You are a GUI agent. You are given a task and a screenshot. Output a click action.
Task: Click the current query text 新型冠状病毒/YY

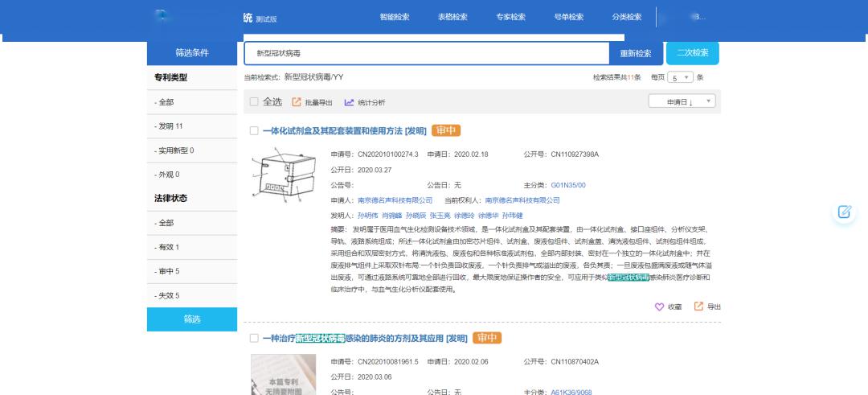pos(314,77)
